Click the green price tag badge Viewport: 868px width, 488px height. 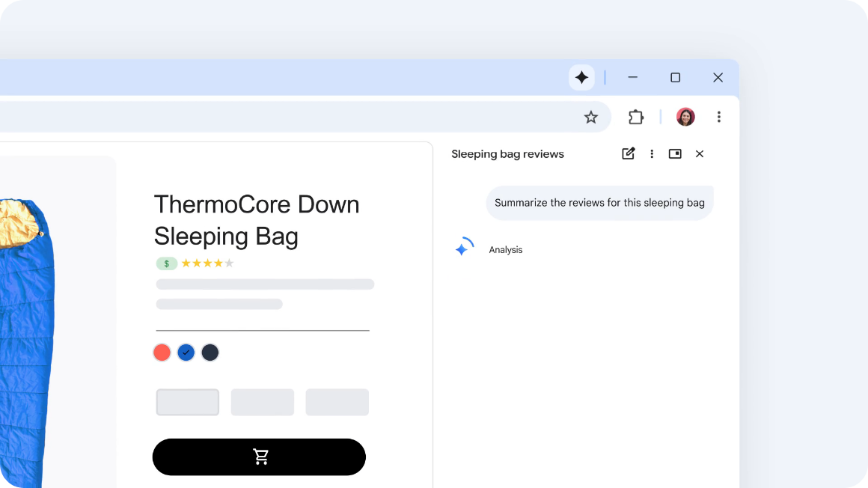click(166, 263)
